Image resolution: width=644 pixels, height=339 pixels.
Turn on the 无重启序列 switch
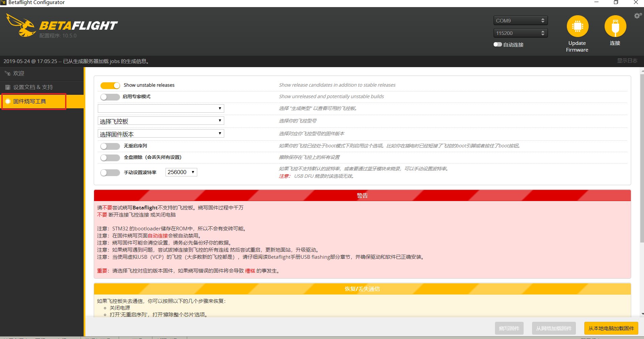[110, 146]
